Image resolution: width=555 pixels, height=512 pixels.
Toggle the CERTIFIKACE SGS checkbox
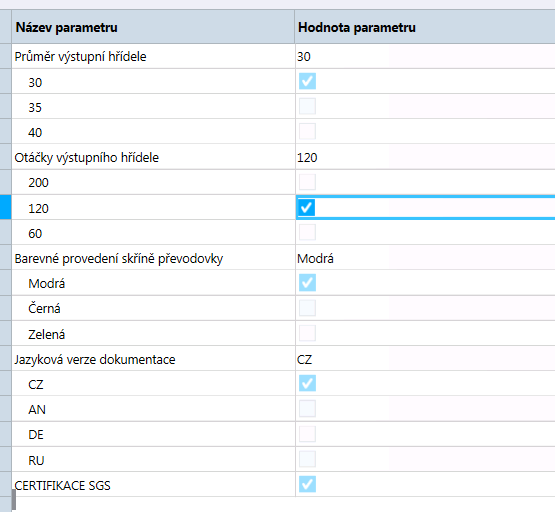click(x=307, y=484)
